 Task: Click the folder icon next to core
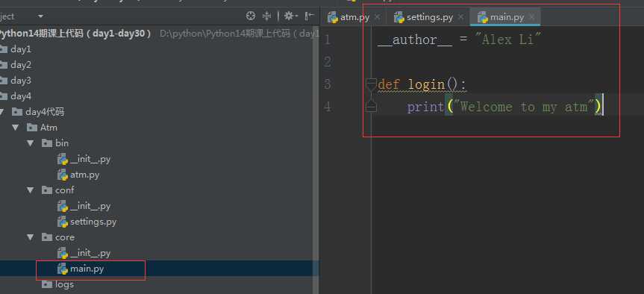pyautogui.click(x=47, y=237)
